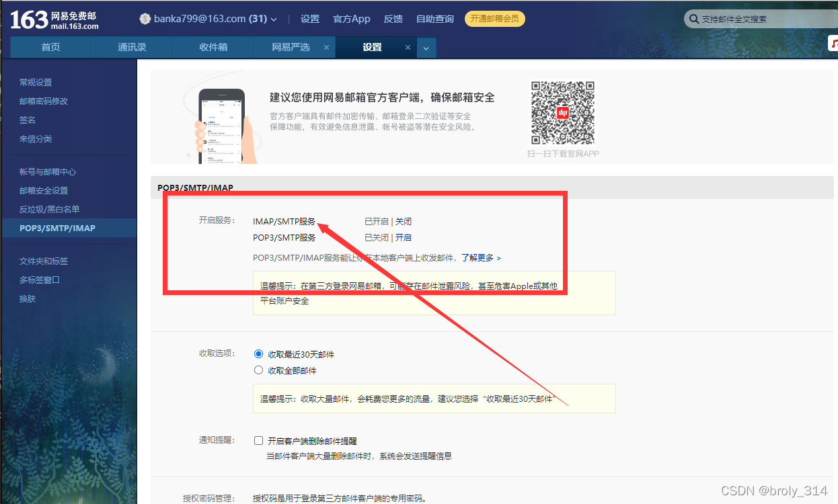
Task: Open the 官方App link
Action: (352, 19)
